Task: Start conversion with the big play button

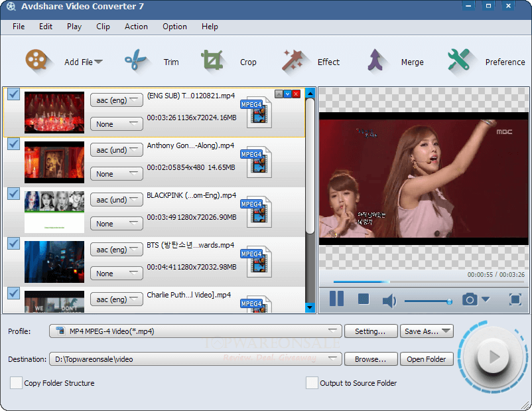Action: click(x=493, y=357)
